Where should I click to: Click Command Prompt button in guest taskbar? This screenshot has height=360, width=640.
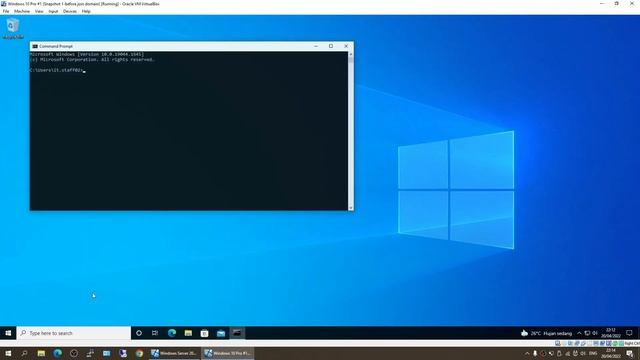[x=237, y=333]
